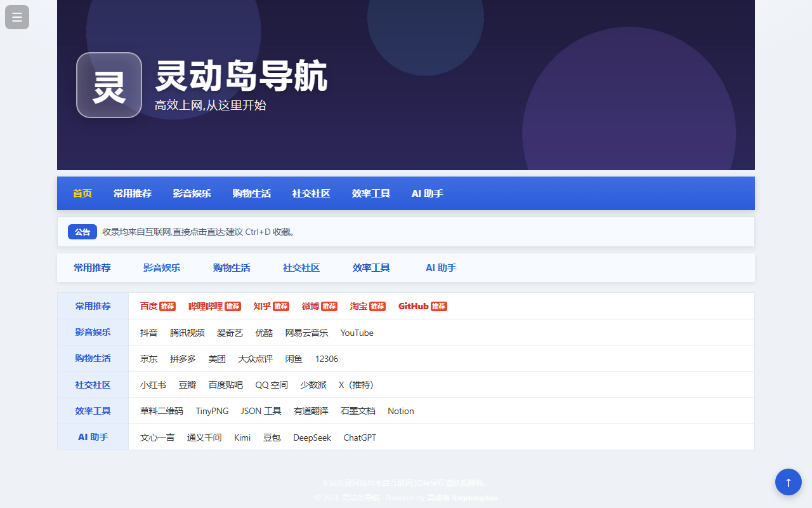Select AI 助手 in the blue nav bar

(428, 194)
